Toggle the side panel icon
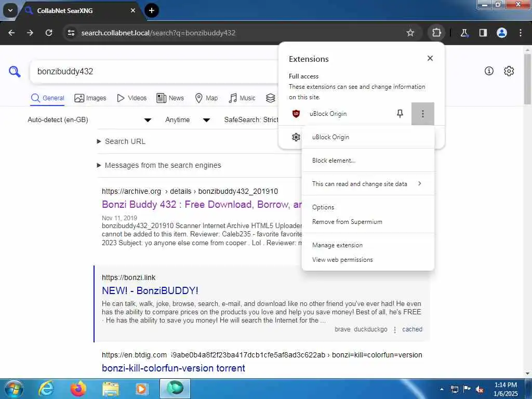The width and height of the screenshot is (532, 399). click(x=483, y=33)
